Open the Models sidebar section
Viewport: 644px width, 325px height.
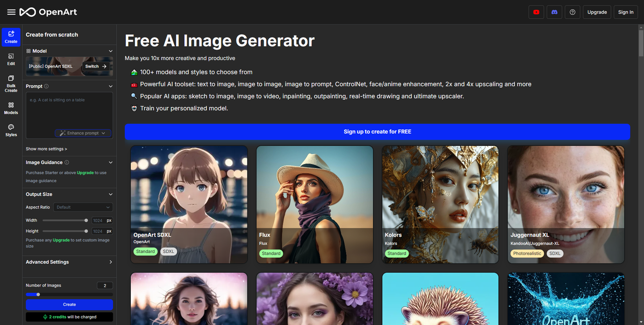click(x=11, y=108)
